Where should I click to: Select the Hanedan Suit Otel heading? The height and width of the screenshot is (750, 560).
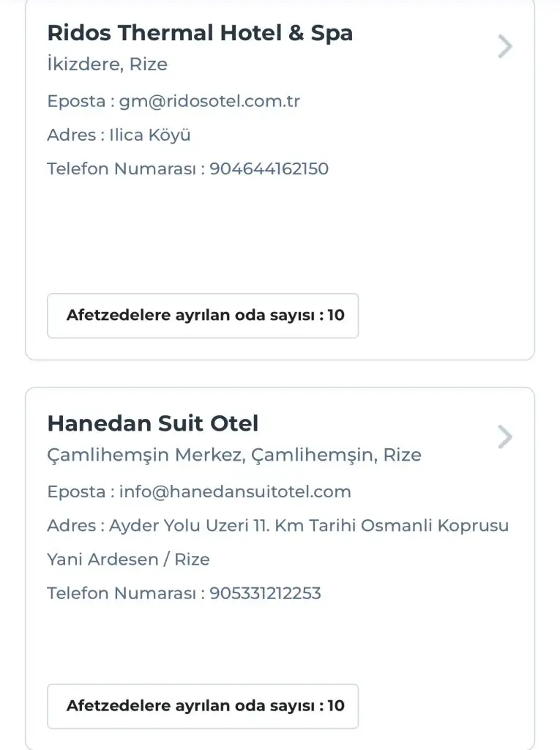click(153, 423)
